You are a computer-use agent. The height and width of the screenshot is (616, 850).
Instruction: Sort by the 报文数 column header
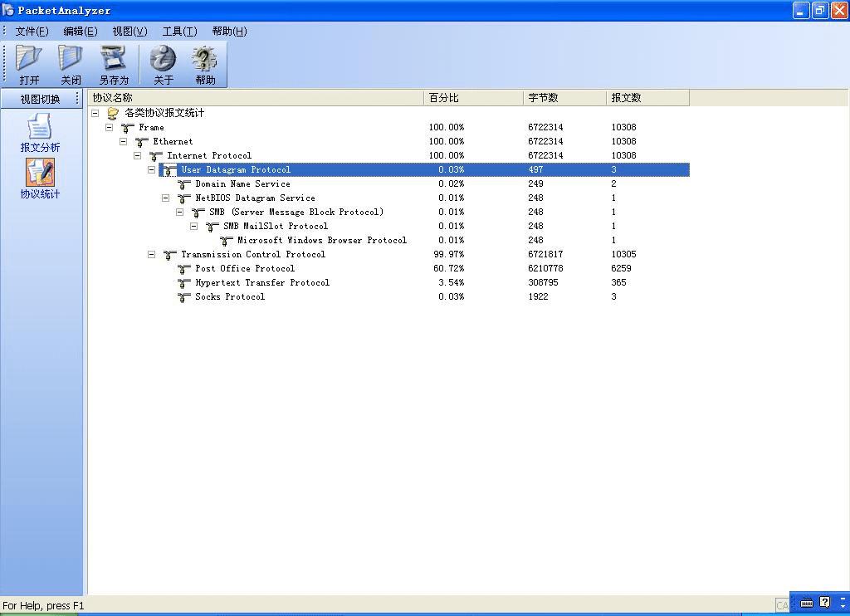pos(647,98)
